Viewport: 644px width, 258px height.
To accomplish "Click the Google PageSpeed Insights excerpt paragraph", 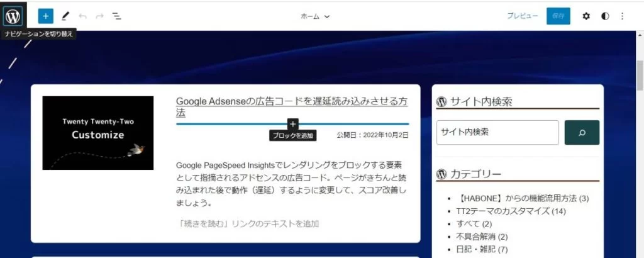I will click(x=292, y=184).
